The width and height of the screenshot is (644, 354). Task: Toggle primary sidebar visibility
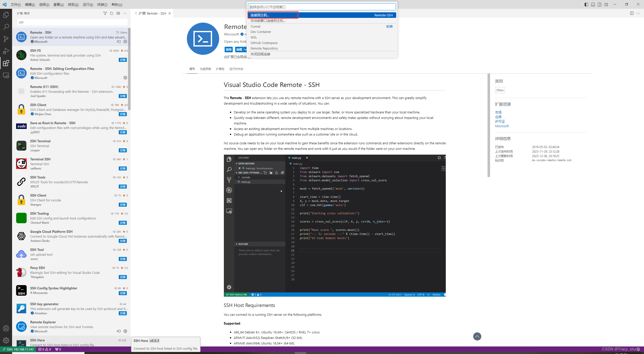pyautogui.click(x=586, y=5)
